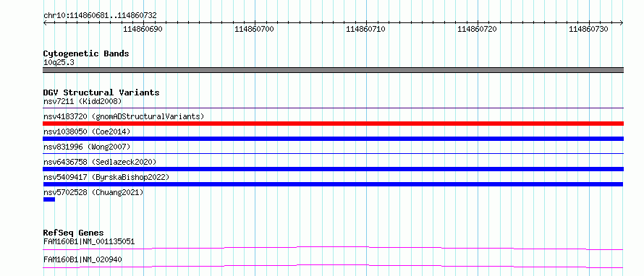
Task: Open variant nsv5409417 (ByrskaBishop2022) label
Action: coord(106,177)
